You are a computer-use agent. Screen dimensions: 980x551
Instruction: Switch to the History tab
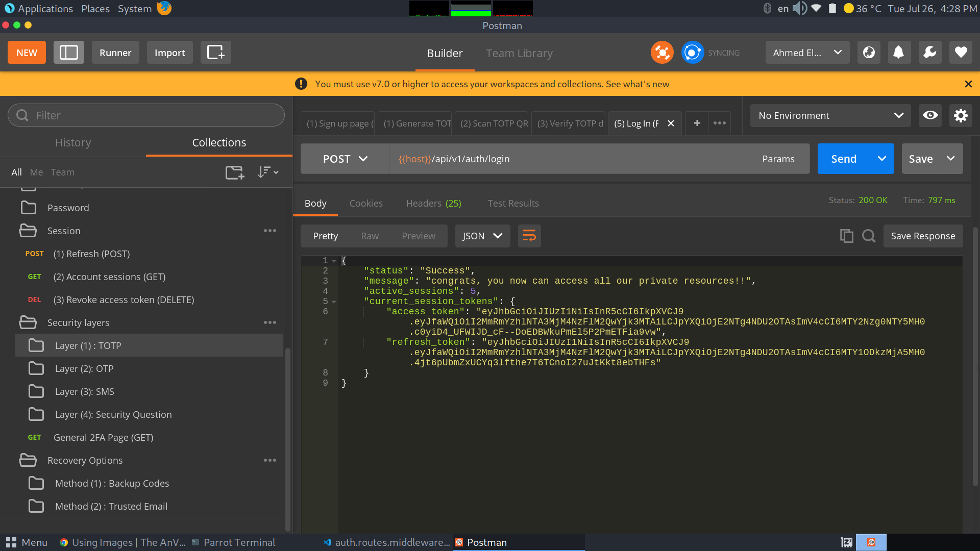73,143
